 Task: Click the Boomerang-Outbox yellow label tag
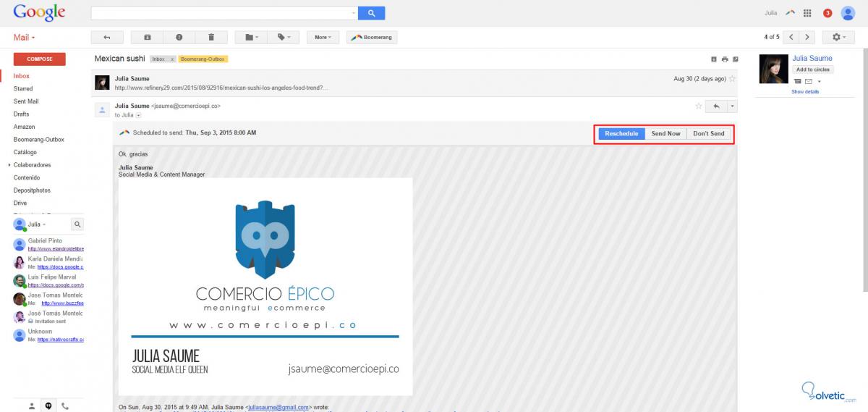tap(203, 59)
